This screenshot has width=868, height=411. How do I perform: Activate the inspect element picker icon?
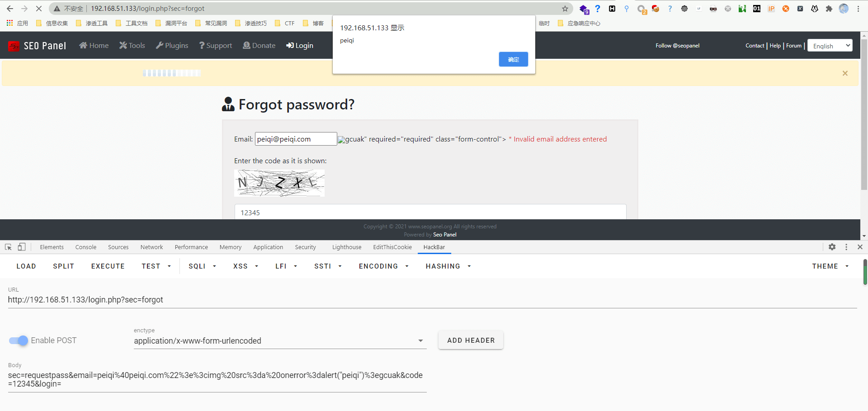click(x=8, y=247)
